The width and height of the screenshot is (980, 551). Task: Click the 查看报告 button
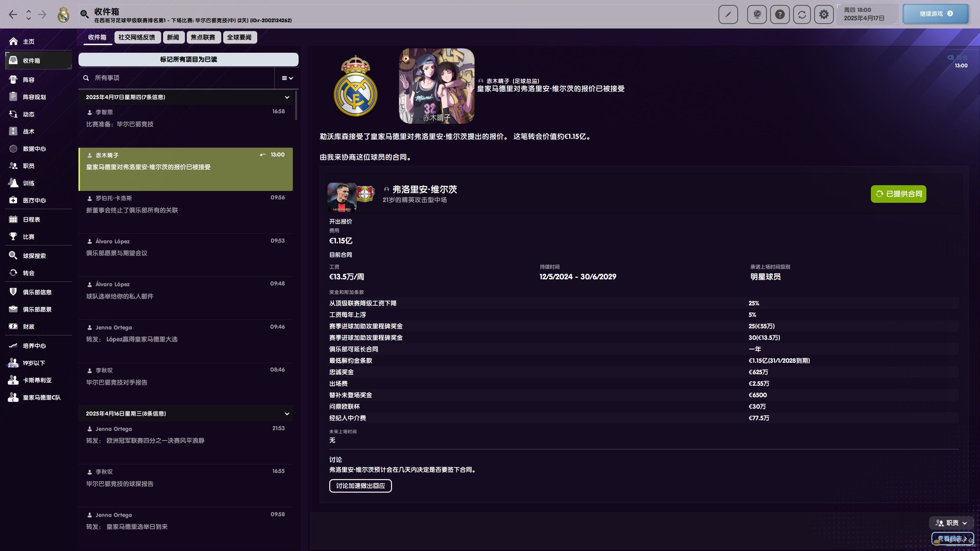pyautogui.click(x=952, y=539)
